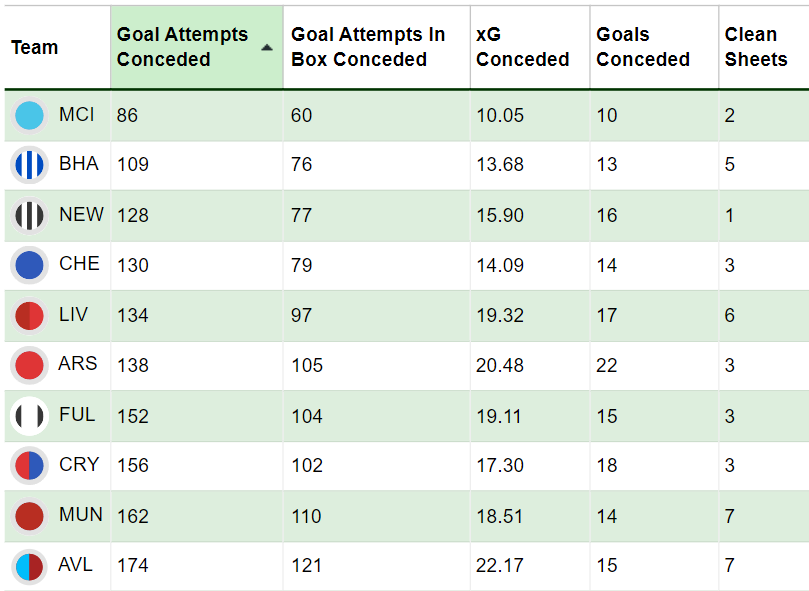Click the MUN clean sheets cell
The image size is (809, 591).
pyautogui.click(x=730, y=516)
